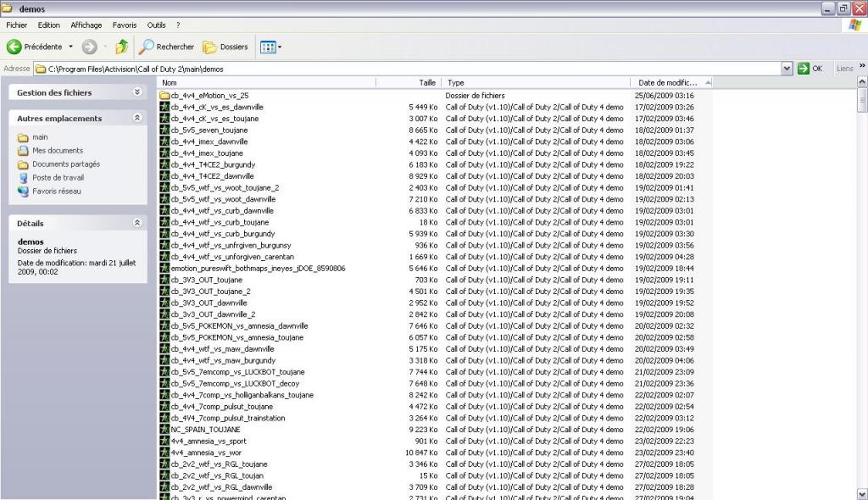The width and height of the screenshot is (868, 500).
Task: Click the cb_4v4_wtf_vs_maw_burgundy demo icon
Action: (164, 360)
